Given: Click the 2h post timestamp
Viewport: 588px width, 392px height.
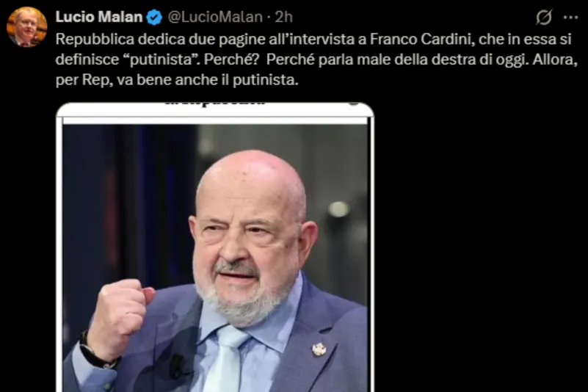Looking at the screenshot, I should 284,17.
